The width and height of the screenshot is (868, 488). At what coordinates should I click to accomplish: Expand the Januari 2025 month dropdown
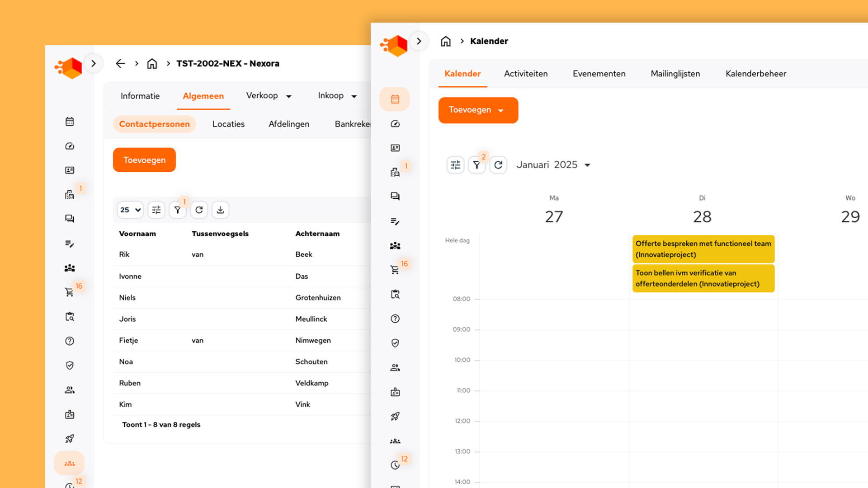[x=587, y=165]
